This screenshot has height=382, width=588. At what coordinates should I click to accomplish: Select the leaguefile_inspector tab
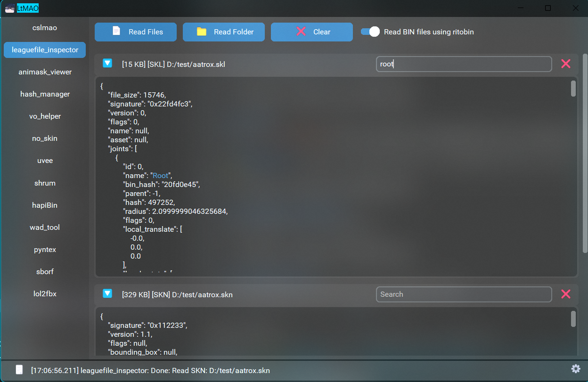point(45,49)
